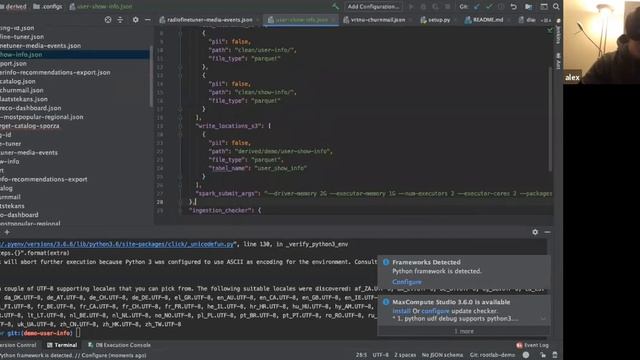Click the fold toggle beside ingestion_checker line

click(x=180, y=211)
